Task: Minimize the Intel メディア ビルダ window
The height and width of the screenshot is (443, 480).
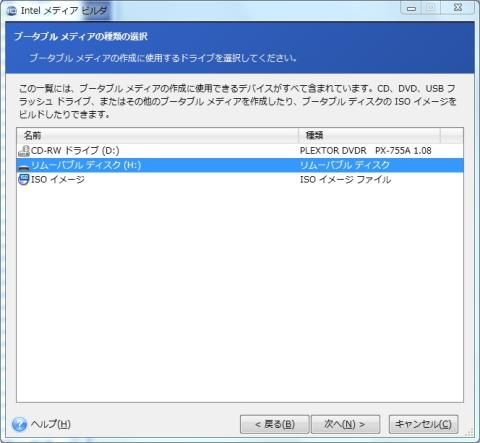Action: [x=411, y=9]
